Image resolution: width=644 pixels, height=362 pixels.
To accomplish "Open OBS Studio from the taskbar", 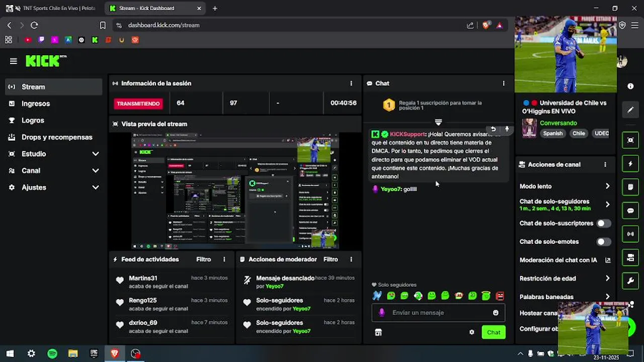I will tap(135, 353).
